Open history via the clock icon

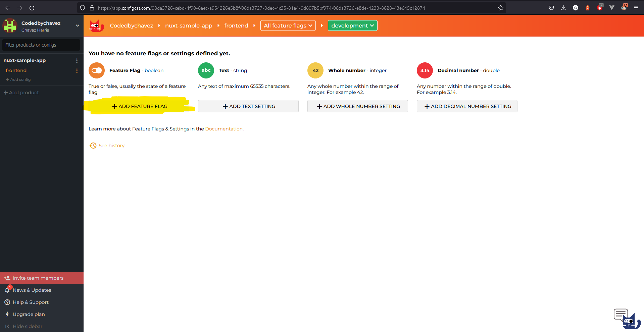click(x=93, y=146)
